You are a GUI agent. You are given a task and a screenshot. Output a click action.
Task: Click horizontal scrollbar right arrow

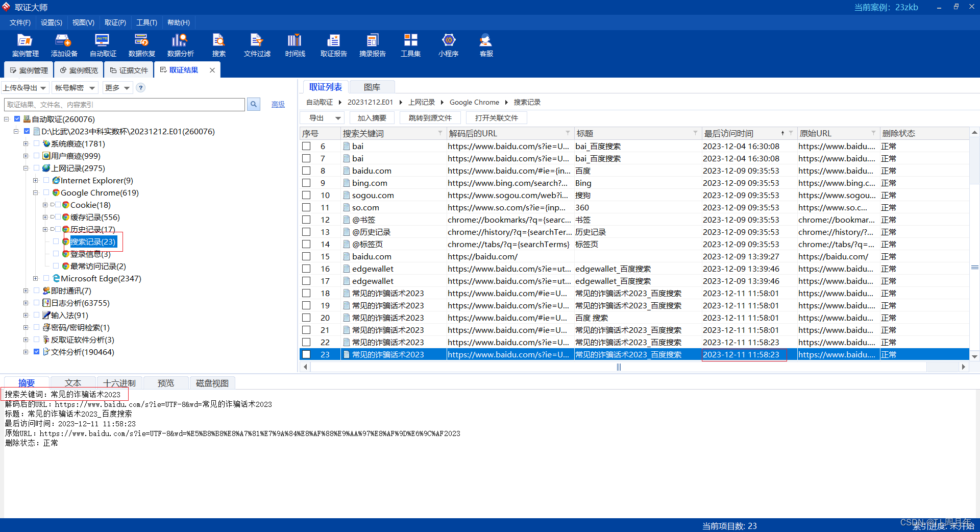coord(963,367)
